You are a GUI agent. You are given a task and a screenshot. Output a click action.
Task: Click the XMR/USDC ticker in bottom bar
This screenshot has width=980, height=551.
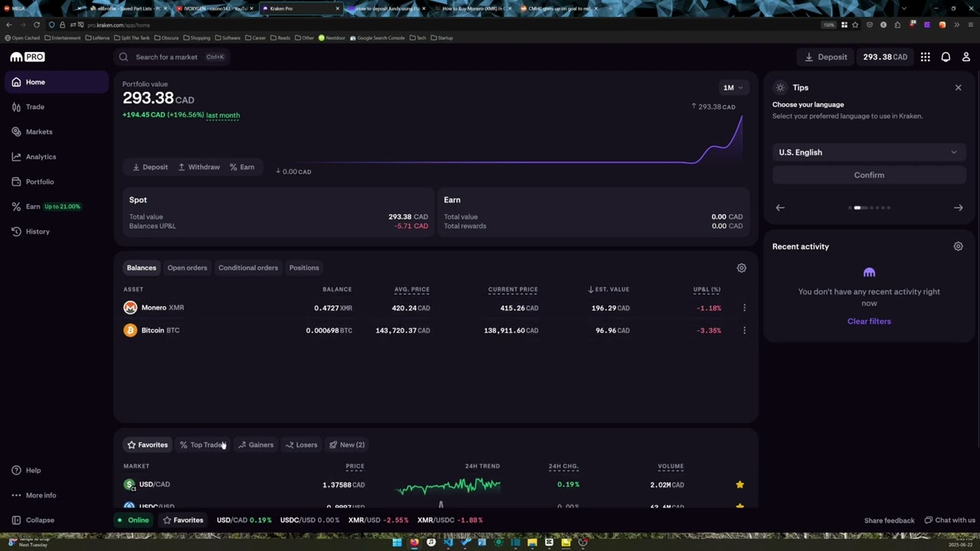450,520
